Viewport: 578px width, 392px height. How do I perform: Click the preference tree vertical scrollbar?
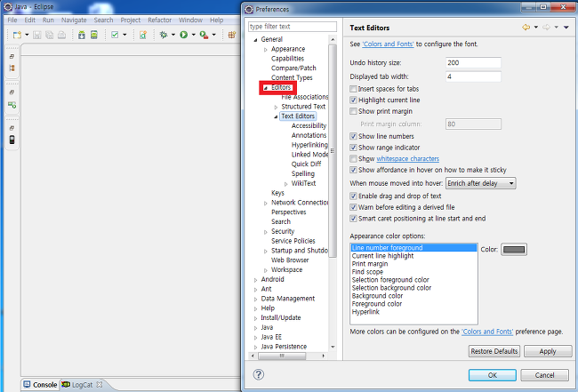point(333,151)
